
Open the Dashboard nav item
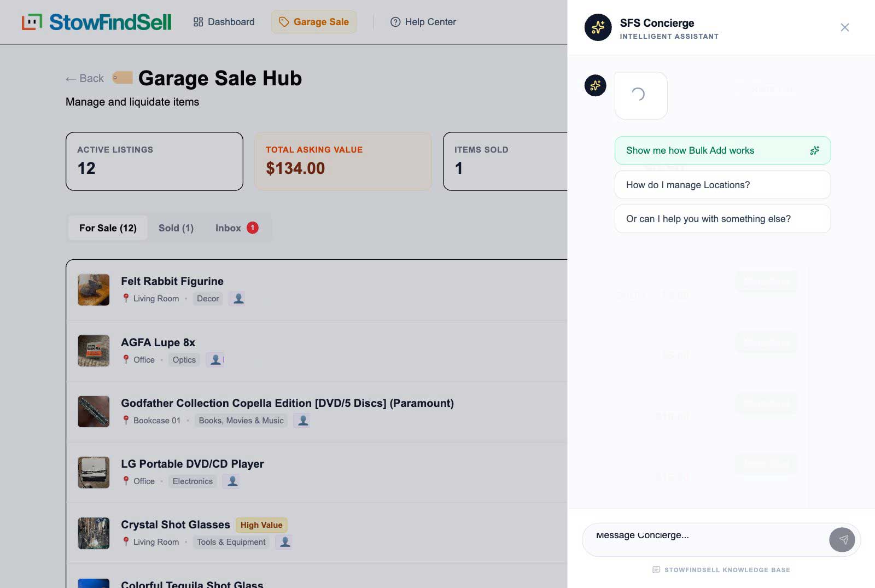point(224,22)
